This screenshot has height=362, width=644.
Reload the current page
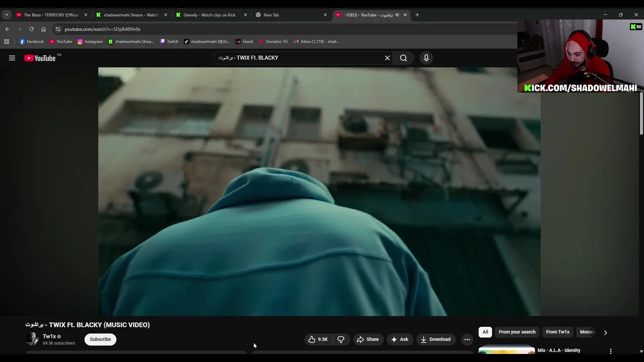(31, 29)
